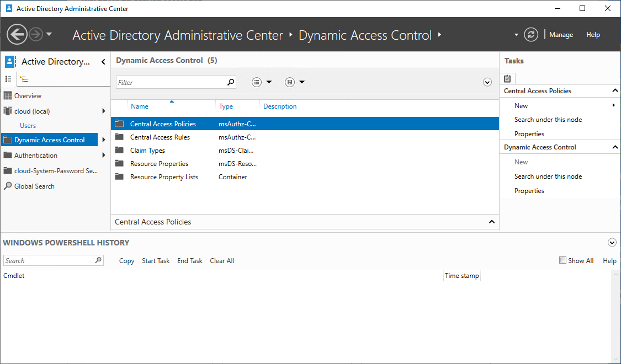The width and height of the screenshot is (621, 364).
Task: Switch to tree view tab in navigation
Action: click(24, 79)
